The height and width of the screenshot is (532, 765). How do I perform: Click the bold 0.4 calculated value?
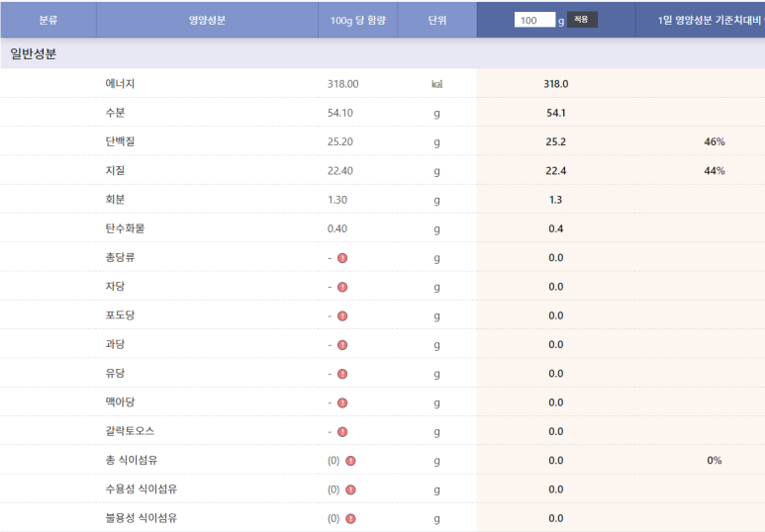click(556, 228)
